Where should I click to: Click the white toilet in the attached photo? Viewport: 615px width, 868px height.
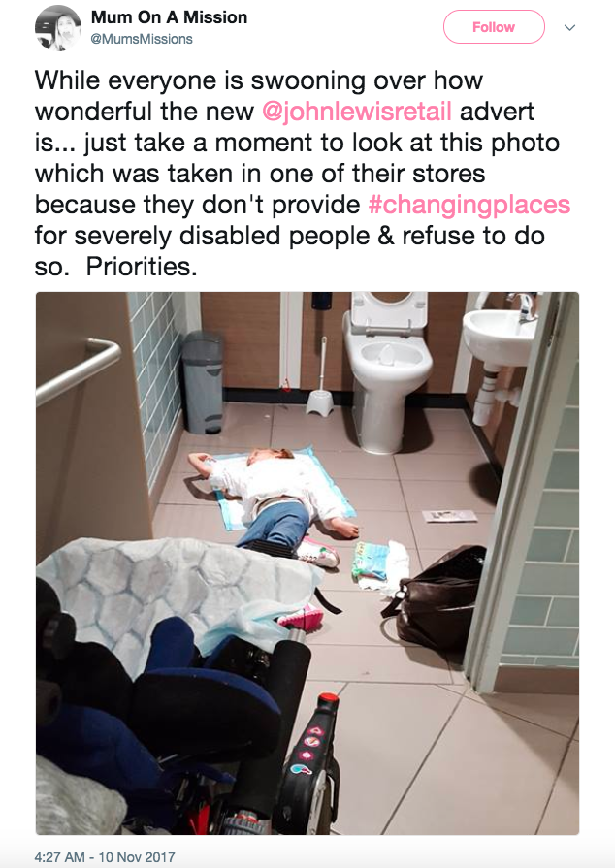[x=386, y=370]
